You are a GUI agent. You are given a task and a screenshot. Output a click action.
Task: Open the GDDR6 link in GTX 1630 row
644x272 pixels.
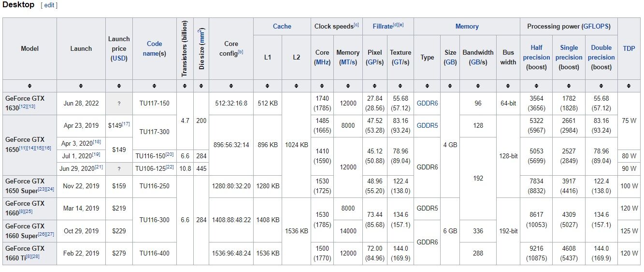coord(427,103)
